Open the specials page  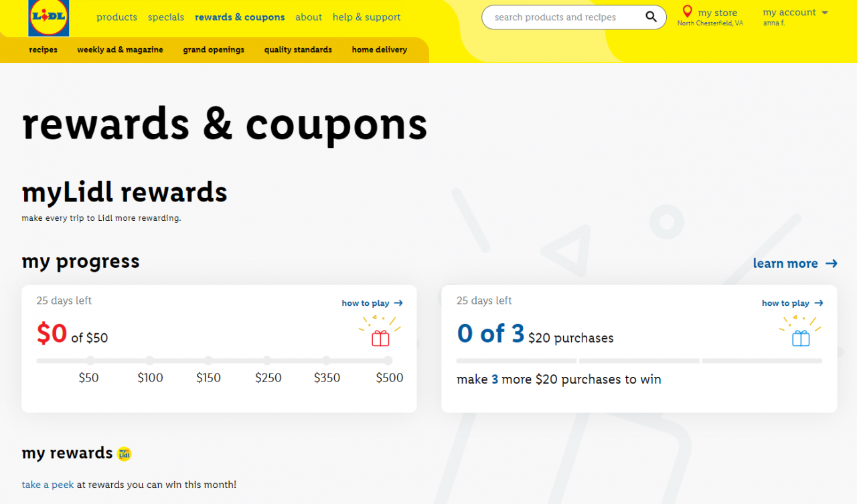point(165,17)
